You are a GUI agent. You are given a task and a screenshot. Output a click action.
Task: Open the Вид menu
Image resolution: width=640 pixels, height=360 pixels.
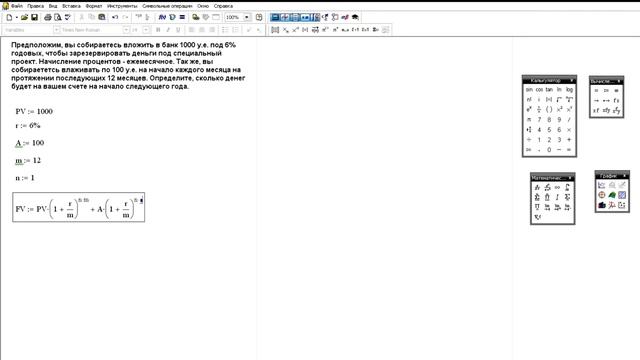(53, 6)
